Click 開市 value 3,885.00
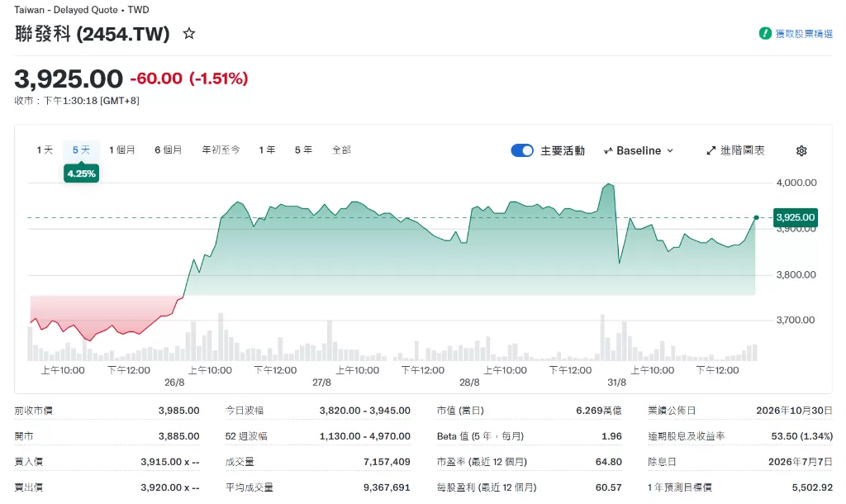The height and width of the screenshot is (504, 846). pos(178,435)
